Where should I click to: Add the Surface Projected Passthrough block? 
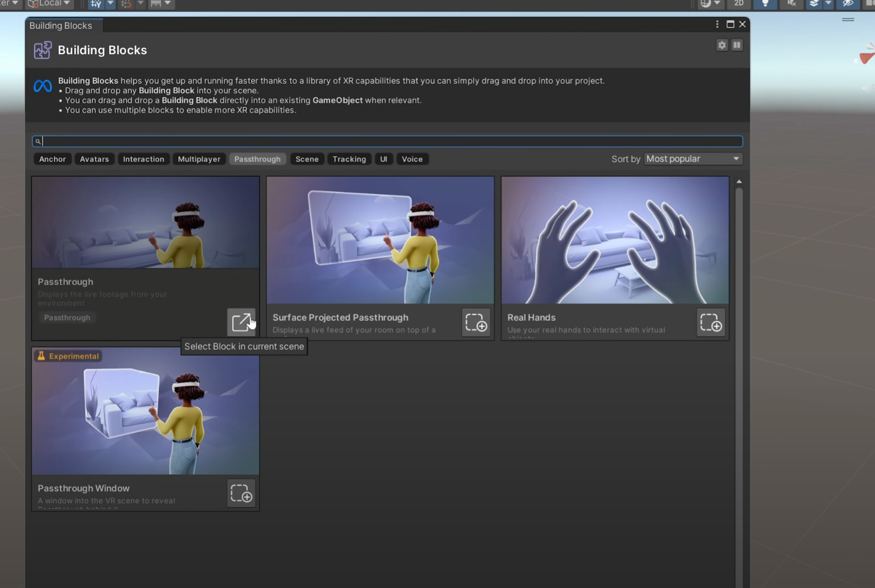tap(476, 322)
